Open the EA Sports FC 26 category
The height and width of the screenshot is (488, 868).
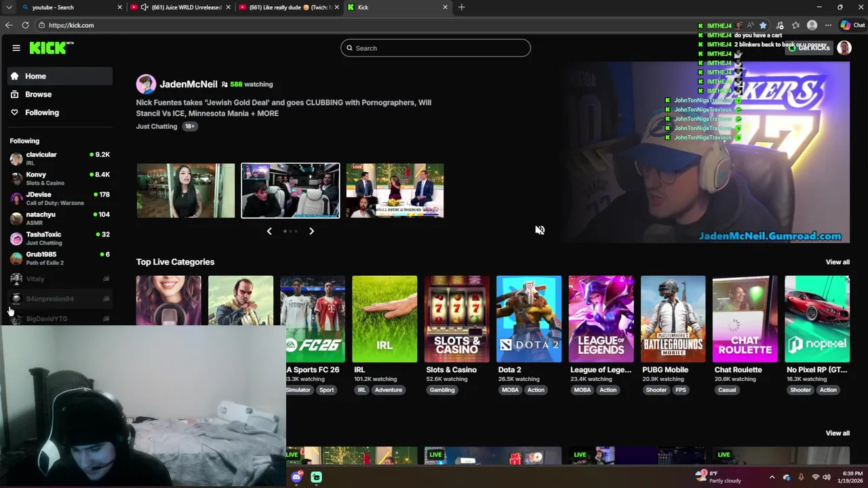[x=313, y=319]
